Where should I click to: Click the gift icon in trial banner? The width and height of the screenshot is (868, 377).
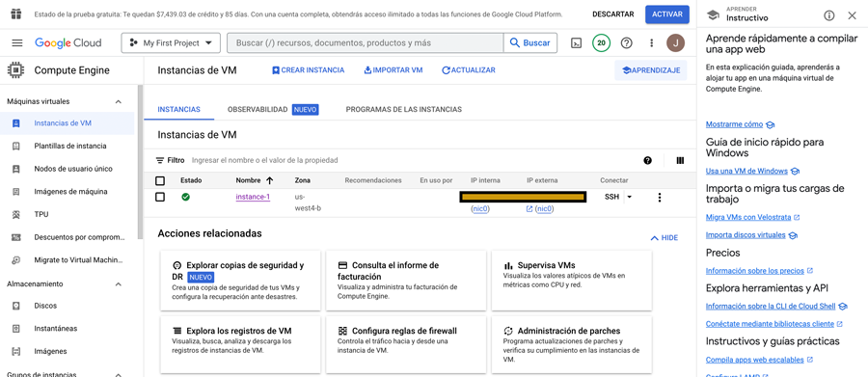16,13
